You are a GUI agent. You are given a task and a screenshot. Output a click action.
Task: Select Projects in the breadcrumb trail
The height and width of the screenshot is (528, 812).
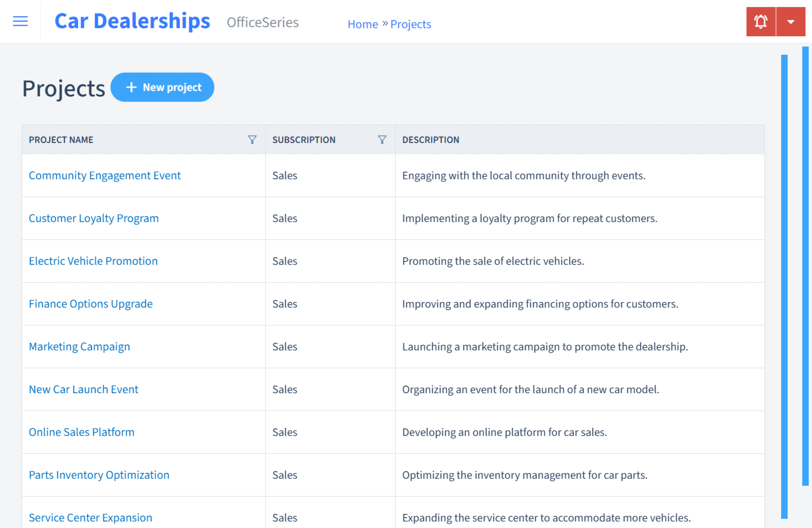click(410, 24)
